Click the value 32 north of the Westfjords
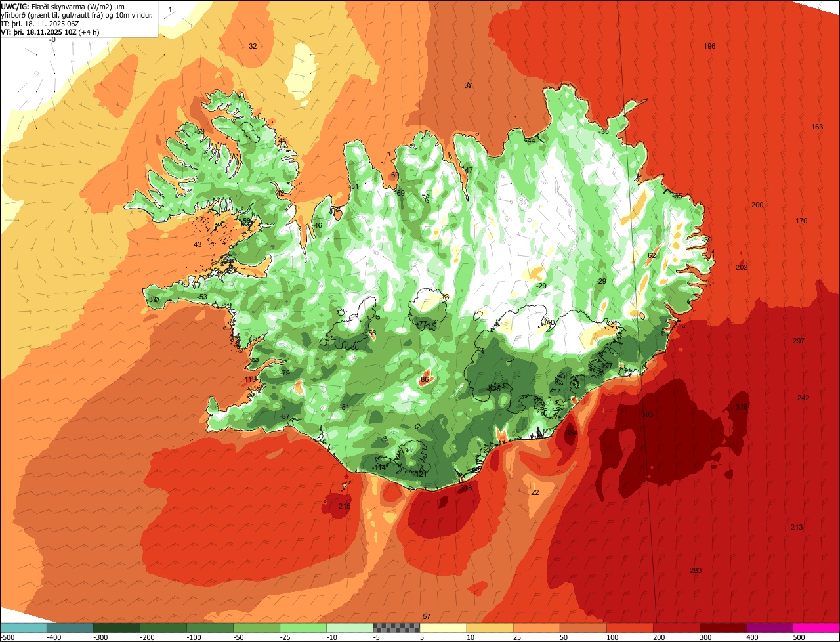 click(x=253, y=46)
